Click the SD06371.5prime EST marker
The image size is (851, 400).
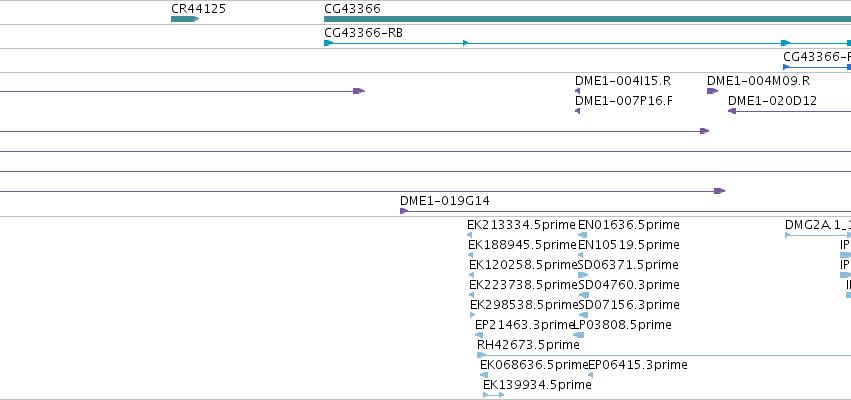(583, 275)
